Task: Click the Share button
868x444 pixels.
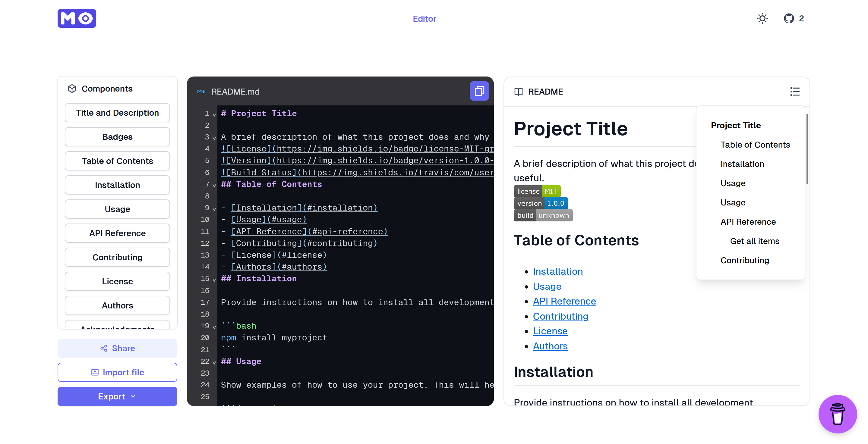Action: click(117, 349)
